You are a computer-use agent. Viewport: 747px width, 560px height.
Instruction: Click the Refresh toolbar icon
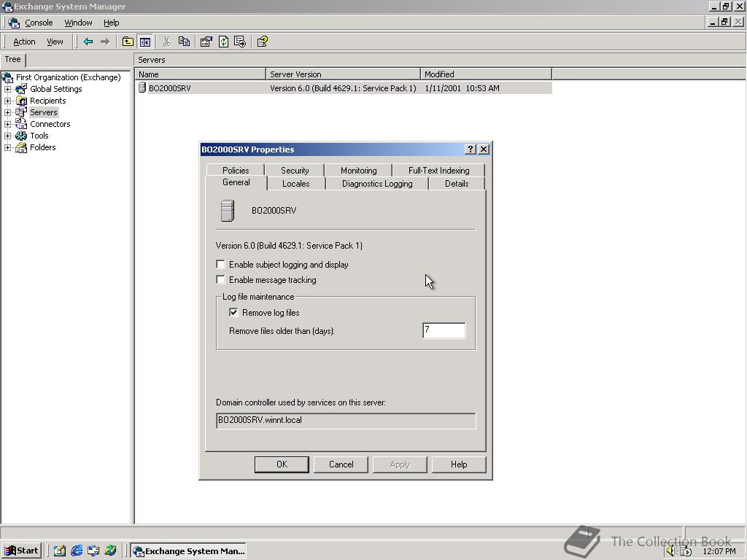pyautogui.click(x=223, y=42)
